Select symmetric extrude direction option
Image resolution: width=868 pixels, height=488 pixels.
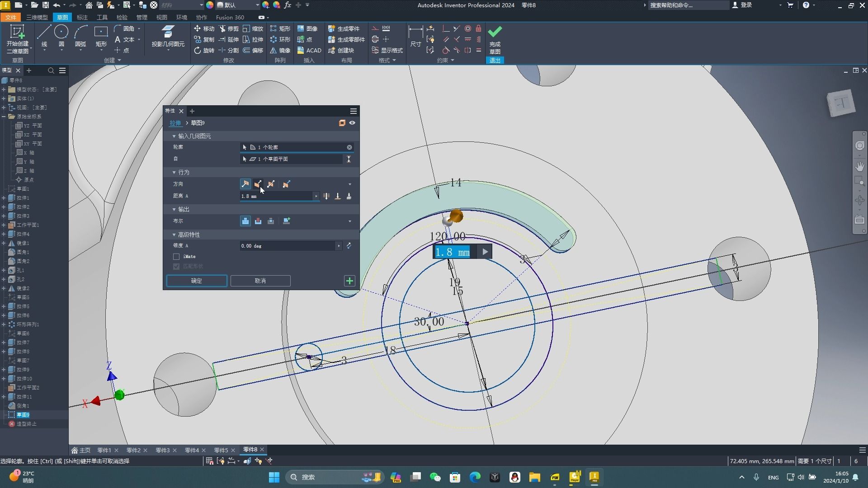[271, 184]
